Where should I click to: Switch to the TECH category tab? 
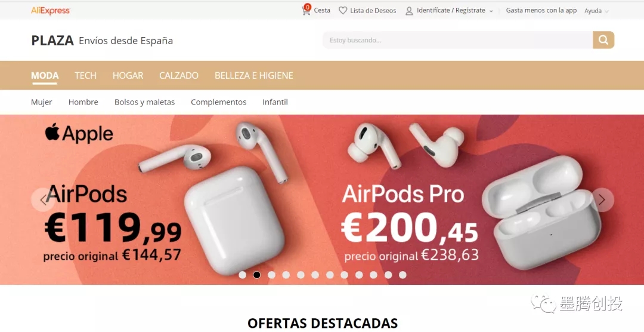point(85,76)
